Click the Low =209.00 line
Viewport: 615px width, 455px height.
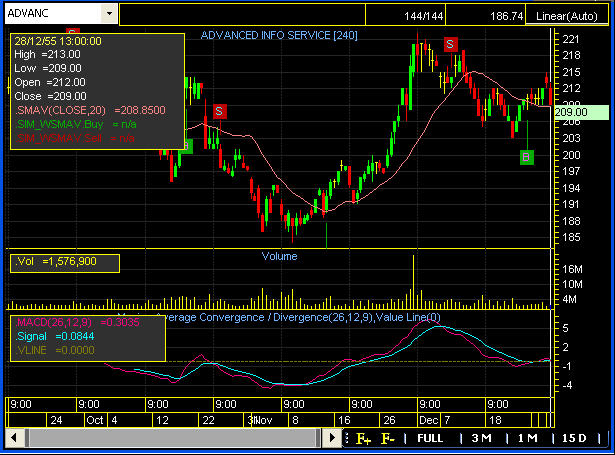tap(48, 68)
